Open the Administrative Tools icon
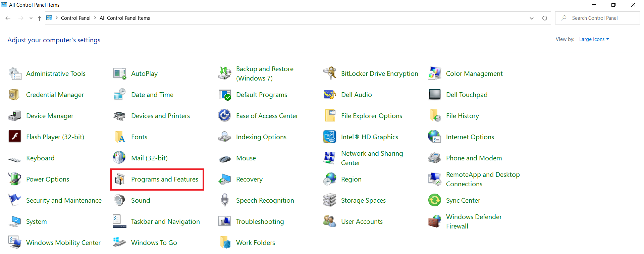The width and height of the screenshot is (644, 254). point(15,73)
